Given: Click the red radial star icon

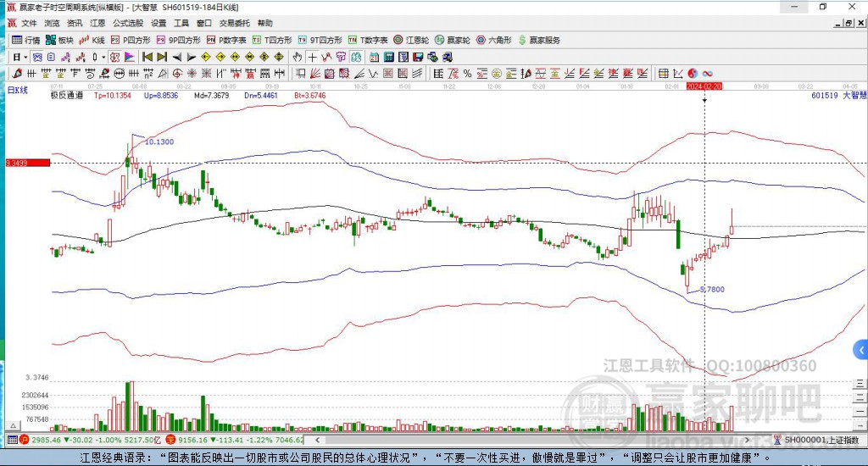Looking at the screenshot, I should pyautogui.click(x=192, y=73).
